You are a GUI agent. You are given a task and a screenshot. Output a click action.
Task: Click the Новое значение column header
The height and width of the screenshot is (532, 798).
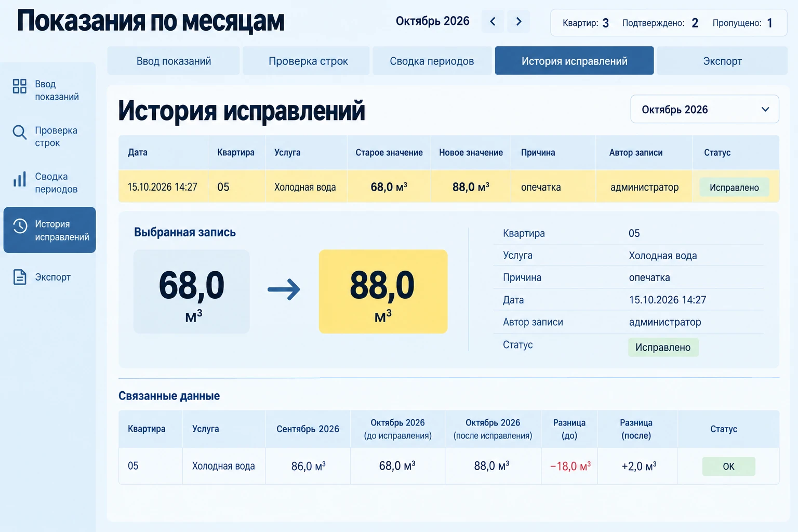[471, 152]
